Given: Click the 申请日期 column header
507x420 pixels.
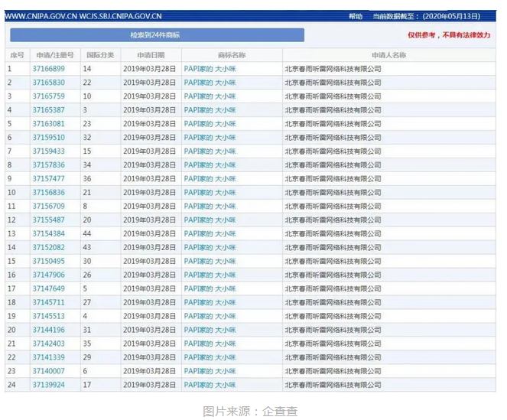Looking at the screenshot, I should point(151,55).
